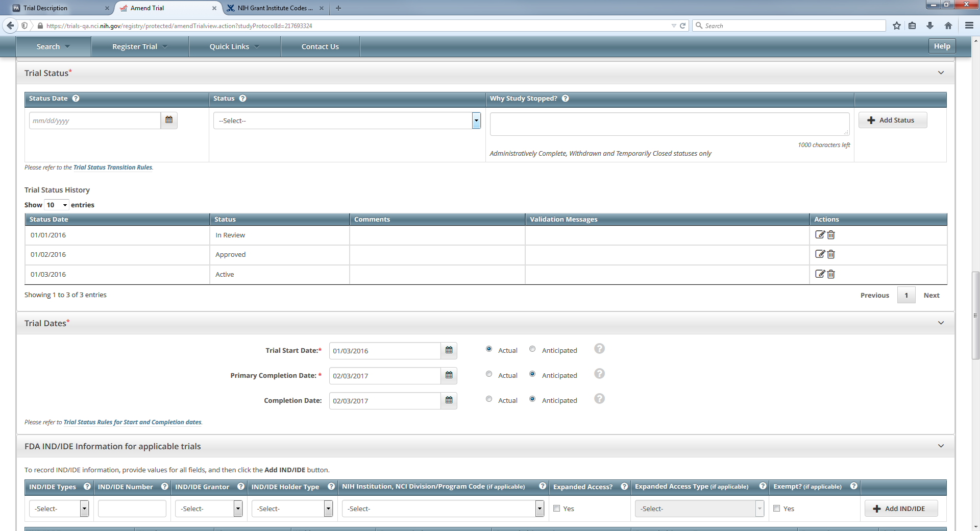Viewport: 980px width, 531px height.
Task: Edit the In Review status entry
Action: click(820, 235)
